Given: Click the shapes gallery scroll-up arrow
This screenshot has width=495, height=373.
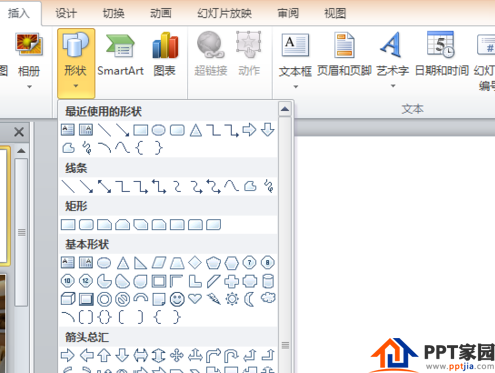Looking at the screenshot, I should 285,109.
